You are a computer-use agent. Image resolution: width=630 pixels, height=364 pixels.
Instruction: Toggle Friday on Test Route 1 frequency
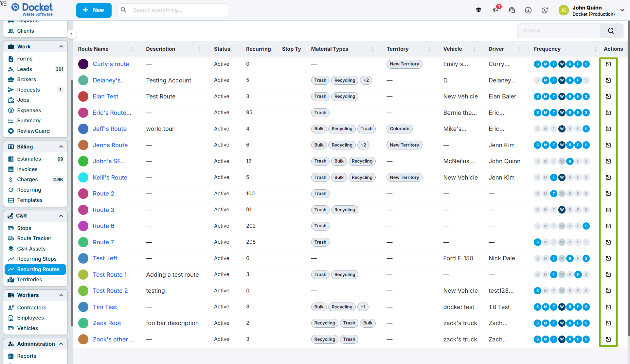click(x=578, y=275)
